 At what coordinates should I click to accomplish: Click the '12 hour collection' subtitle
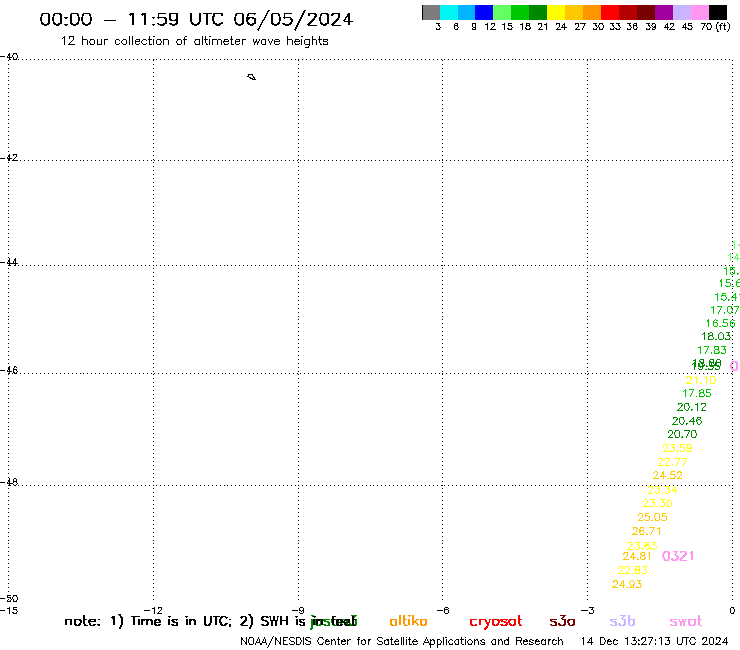[194, 41]
